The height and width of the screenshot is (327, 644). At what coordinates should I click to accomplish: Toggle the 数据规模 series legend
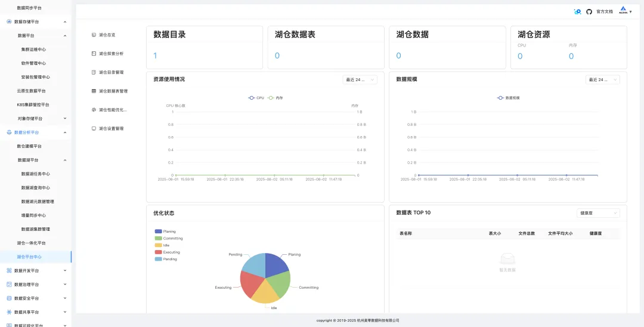tap(508, 98)
